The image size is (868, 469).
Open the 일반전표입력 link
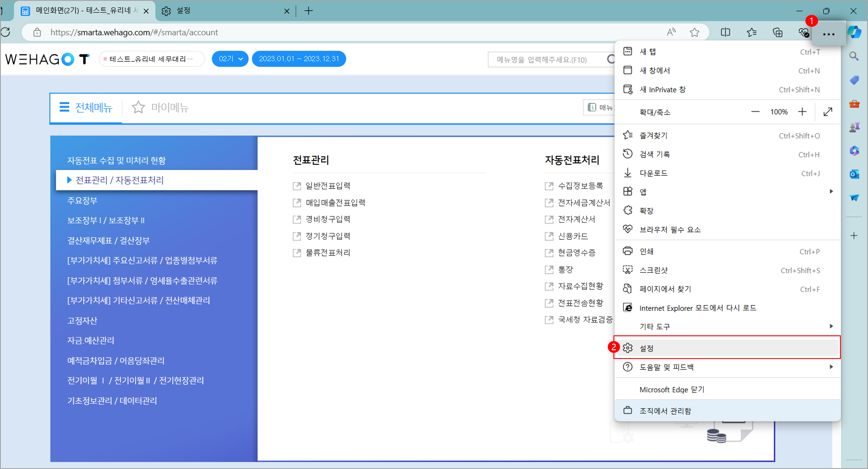(328, 186)
